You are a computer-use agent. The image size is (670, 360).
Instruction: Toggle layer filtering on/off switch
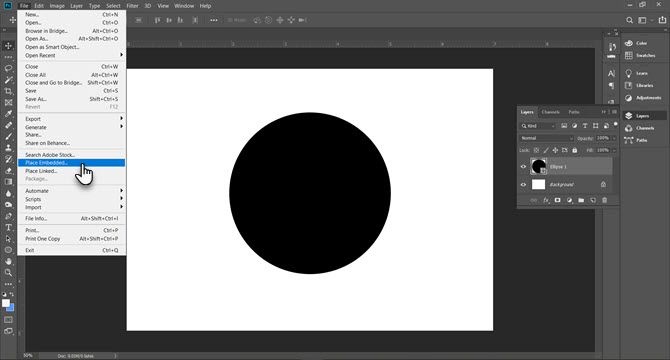(615, 124)
